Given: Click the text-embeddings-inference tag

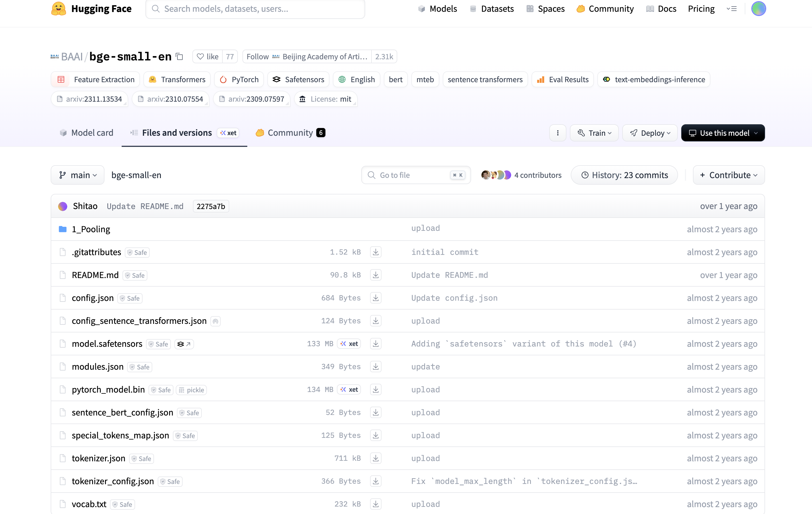Looking at the screenshot, I should (654, 80).
